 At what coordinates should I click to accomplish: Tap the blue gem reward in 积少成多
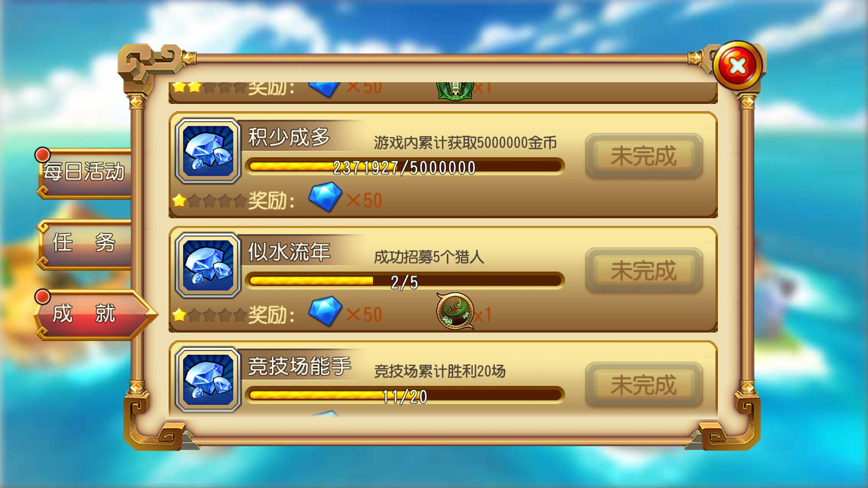(x=325, y=197)
